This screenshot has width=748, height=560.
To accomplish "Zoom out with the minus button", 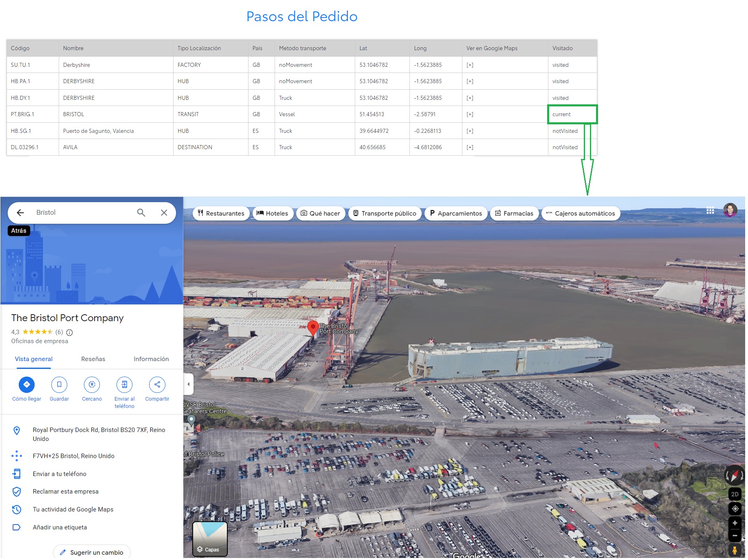I will pyautogui.click(x=735, y=536).
